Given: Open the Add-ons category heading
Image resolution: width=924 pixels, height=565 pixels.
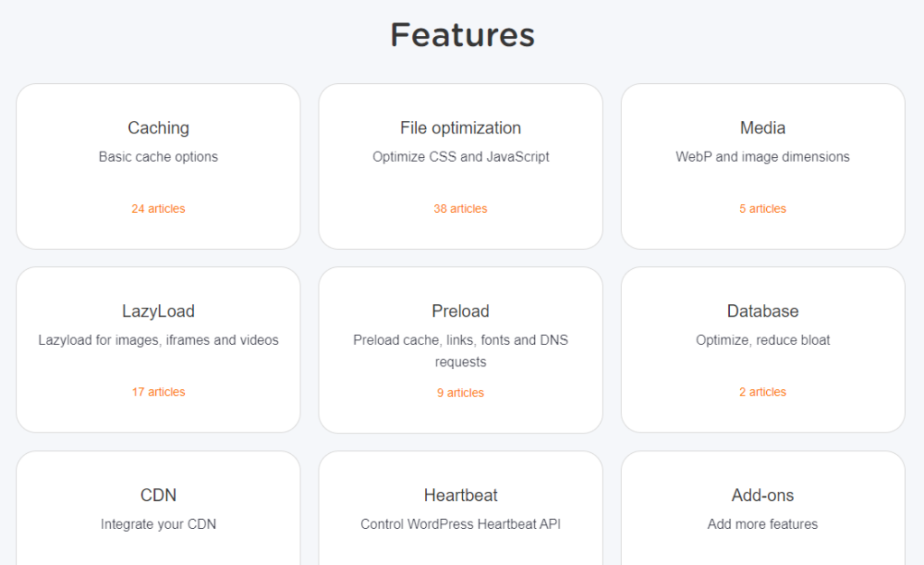Looking at the screenshot, I should click(x=763, y=495).
